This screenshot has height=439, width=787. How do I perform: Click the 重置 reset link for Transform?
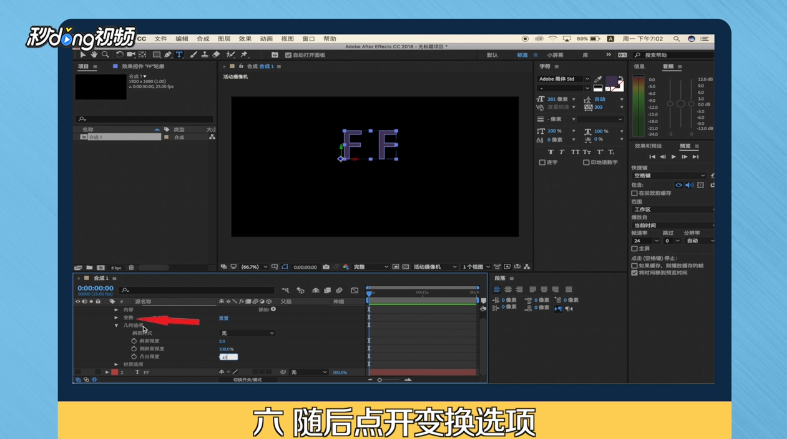tap(224, 318)
